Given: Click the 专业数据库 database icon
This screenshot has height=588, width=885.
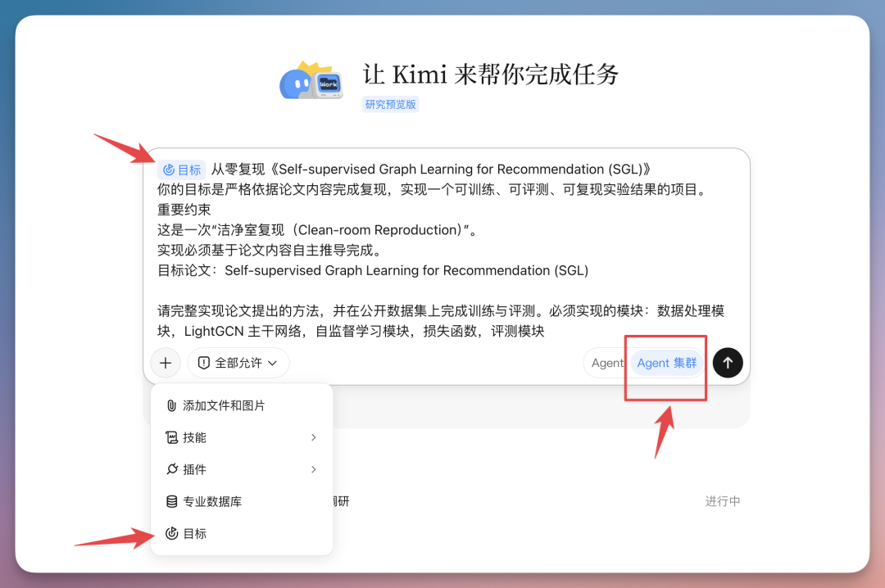Looking at the screenshot, I should pos(171,502).
